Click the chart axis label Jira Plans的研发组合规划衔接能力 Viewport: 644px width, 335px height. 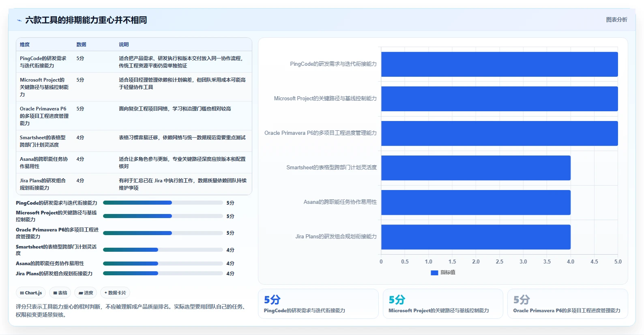(336, 237)
